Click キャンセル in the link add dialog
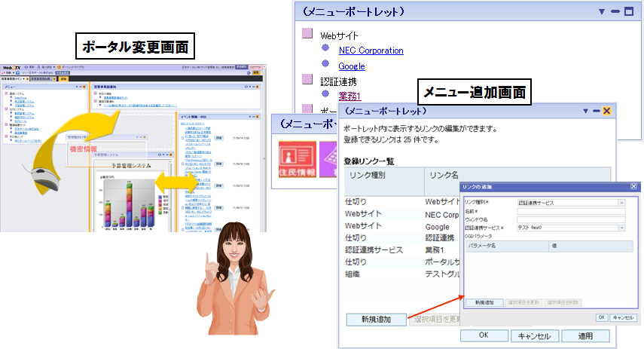This screenshot has width=644, height=349. tap(624, 318)
